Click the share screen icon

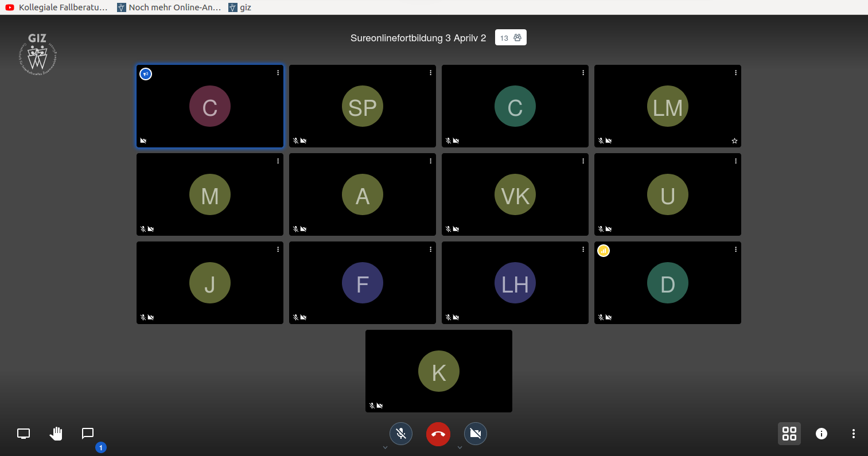pos(24,434)
